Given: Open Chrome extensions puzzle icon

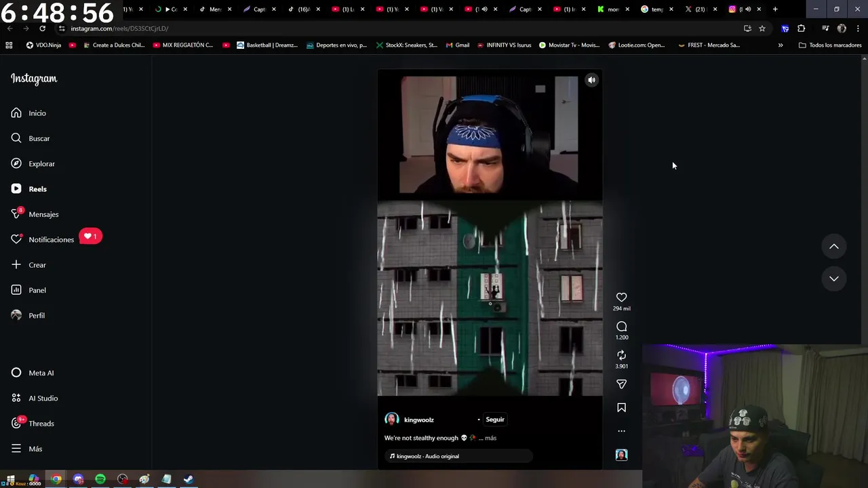Looking at the screenshot, I should click(801, 28).
